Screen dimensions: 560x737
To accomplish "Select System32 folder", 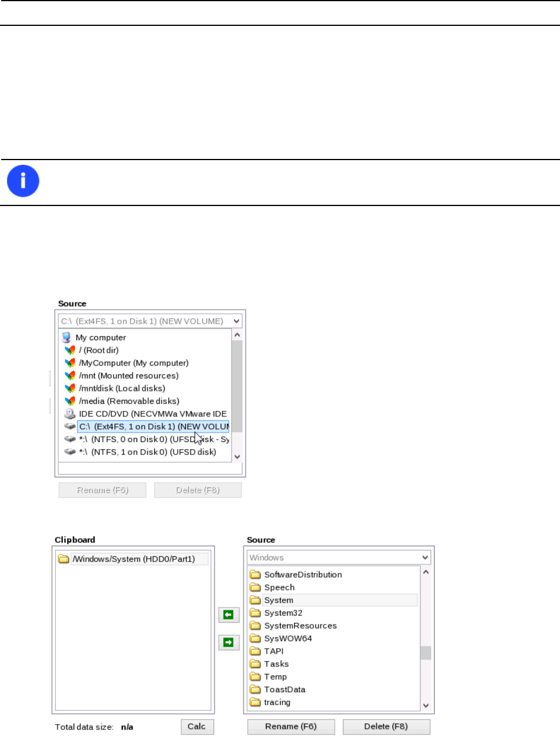I will 283,613.
